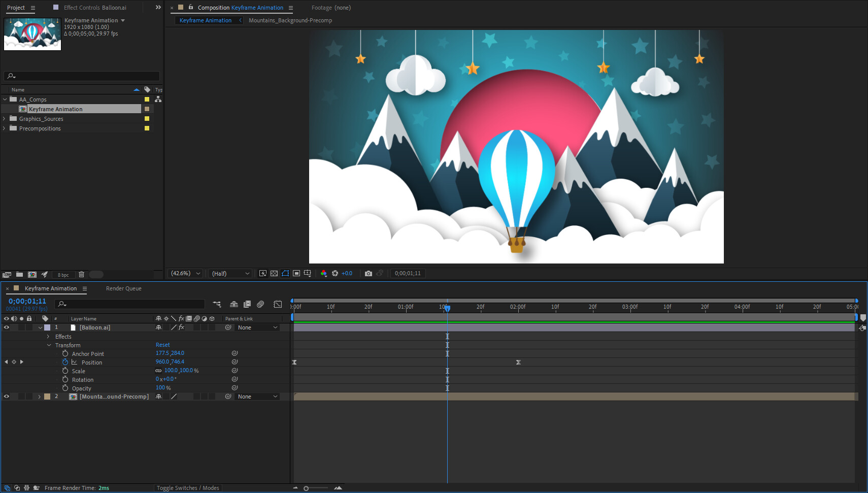
Task: Open the magnification ratio dropdown
Action: tap(185, 273)
